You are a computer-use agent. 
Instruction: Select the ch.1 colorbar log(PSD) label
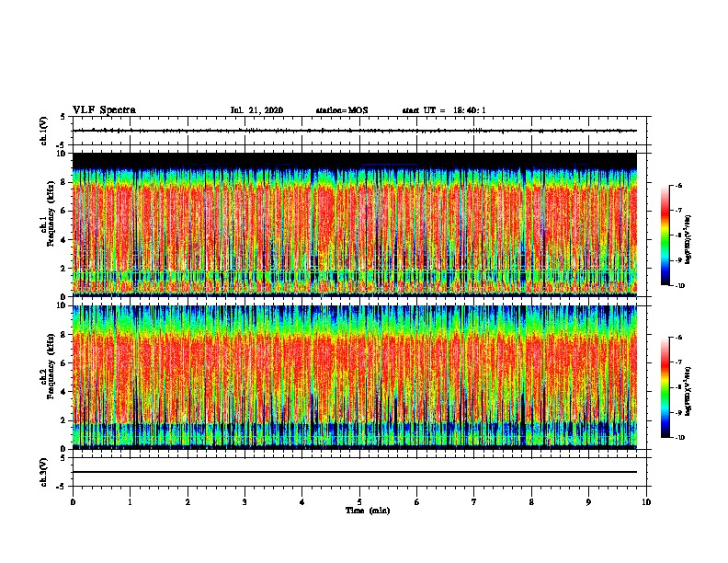click(x=688, y=239)
